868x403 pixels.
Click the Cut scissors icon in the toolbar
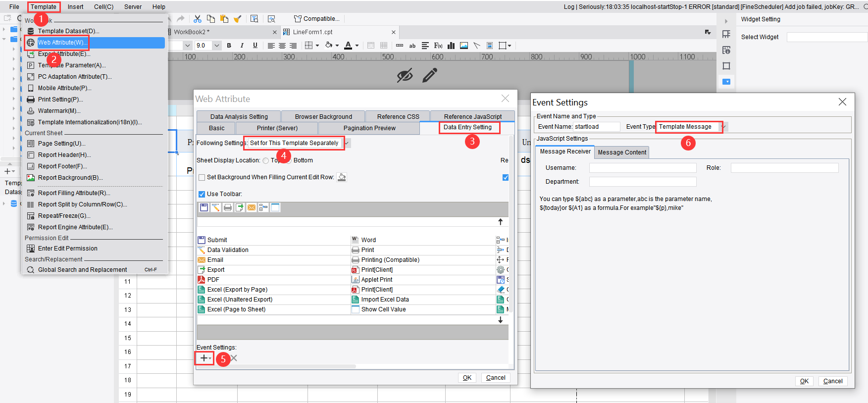point(198,19)
